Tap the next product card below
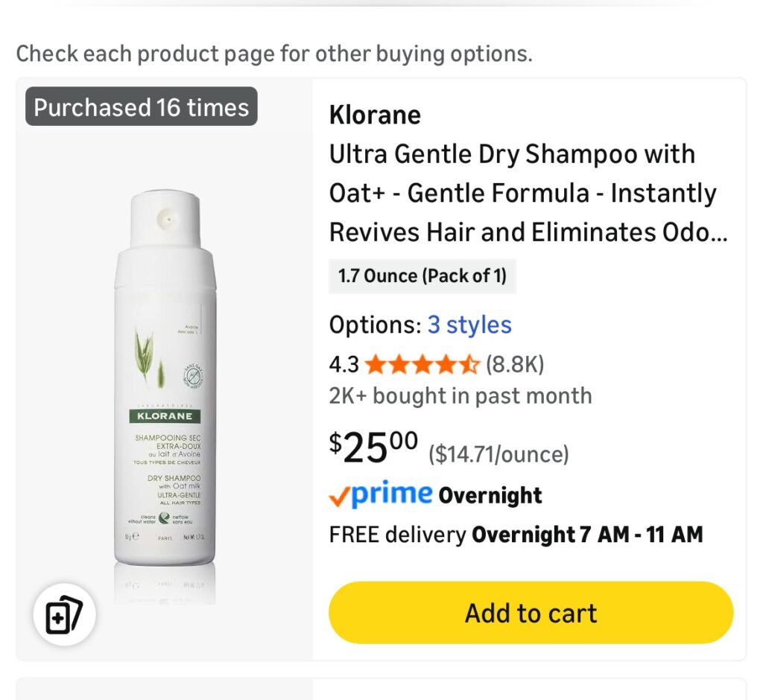 (x=381, y=688)
